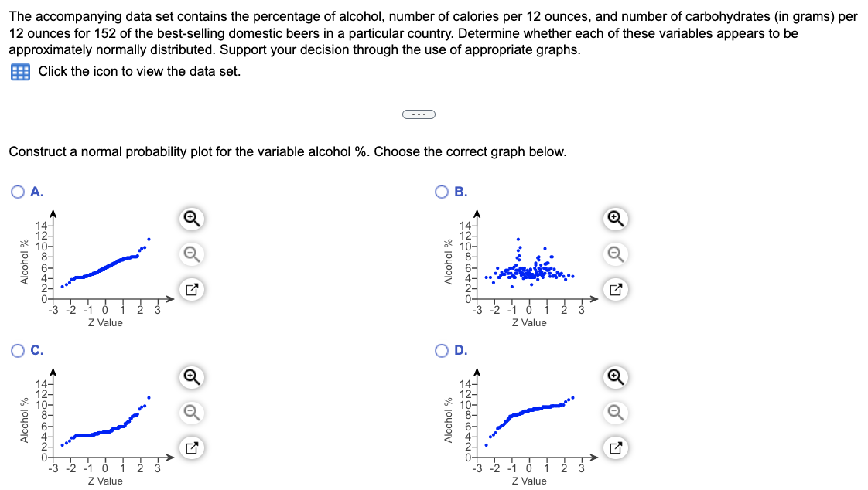
Task: Zoom in on graph A using its magnifier icon
Action: coord(190,219)
